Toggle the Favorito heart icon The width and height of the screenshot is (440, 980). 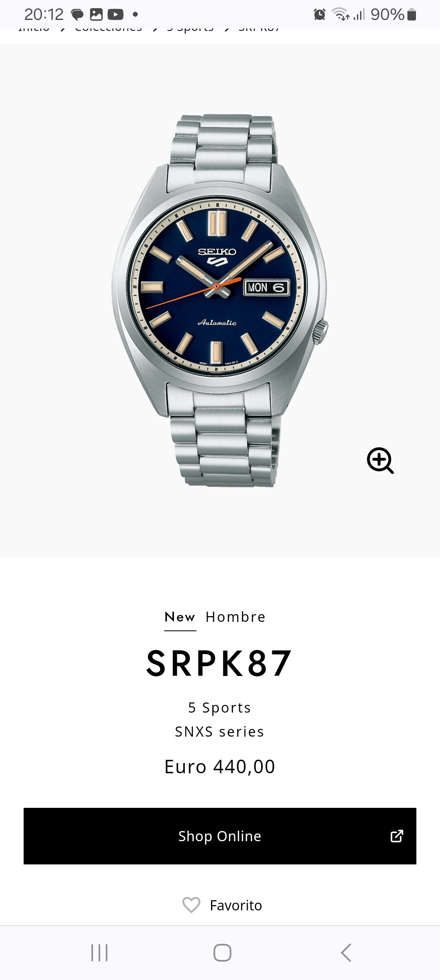(x=191, y=905)
